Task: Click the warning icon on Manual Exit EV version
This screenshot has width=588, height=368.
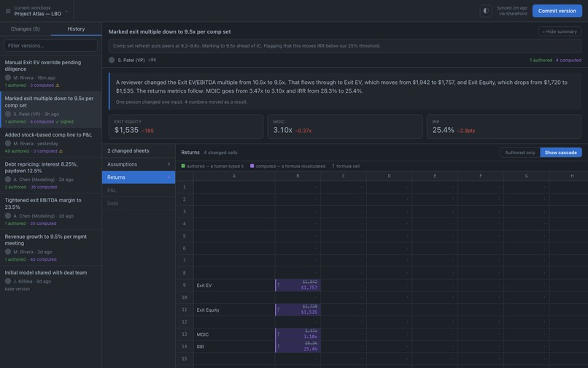Action: click(x=58, y=85)
